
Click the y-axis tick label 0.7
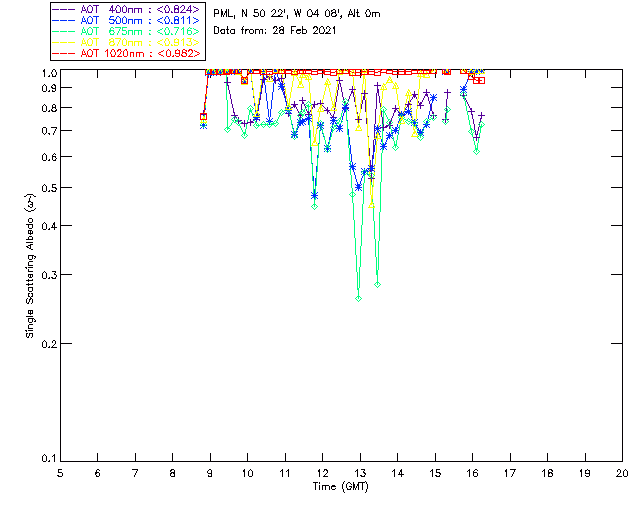(x=49, y=131)
